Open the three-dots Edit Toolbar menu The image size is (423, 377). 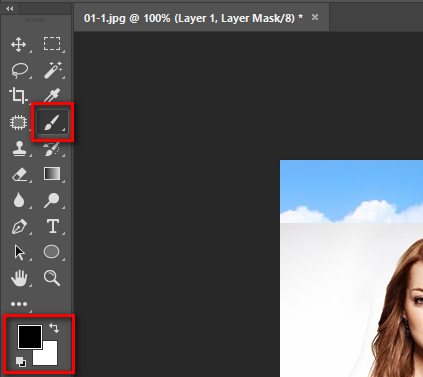[x=19, y=304]
